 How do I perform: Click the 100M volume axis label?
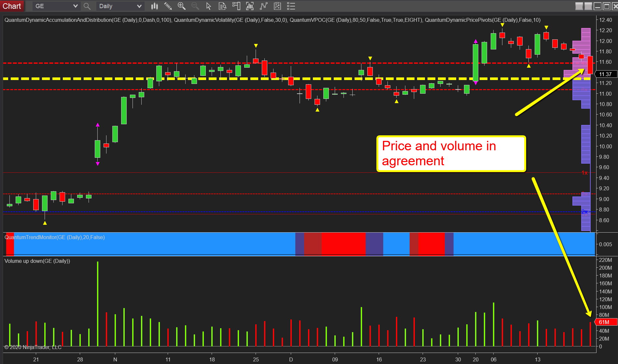click(x=606, y=307)
